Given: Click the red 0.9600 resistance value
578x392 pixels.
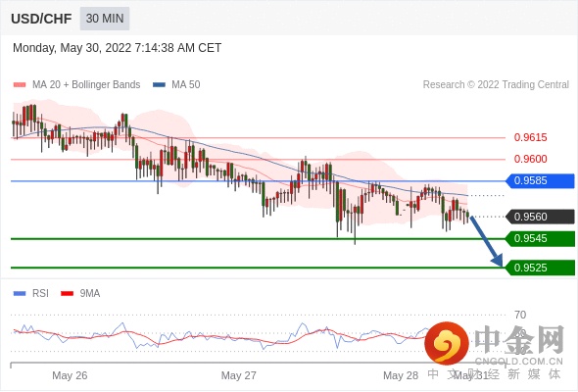Looking at the screenshot, I should [x=530, y=159].
